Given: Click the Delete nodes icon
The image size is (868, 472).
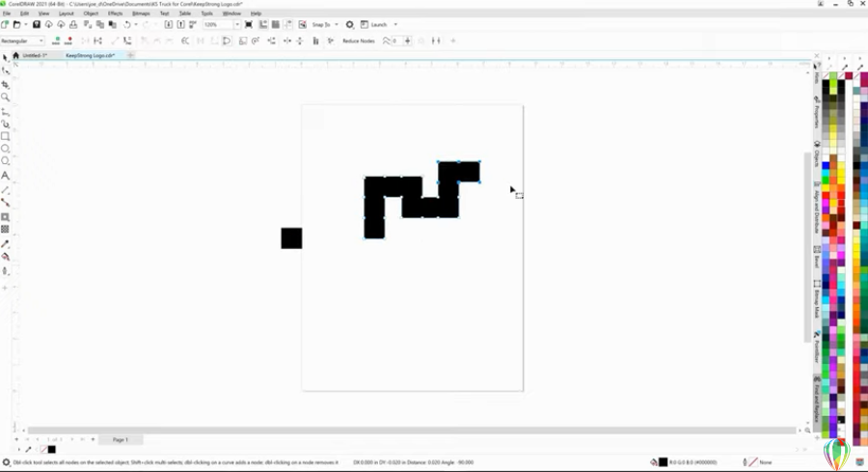Looking at the screenshot, I should (68, 41).
